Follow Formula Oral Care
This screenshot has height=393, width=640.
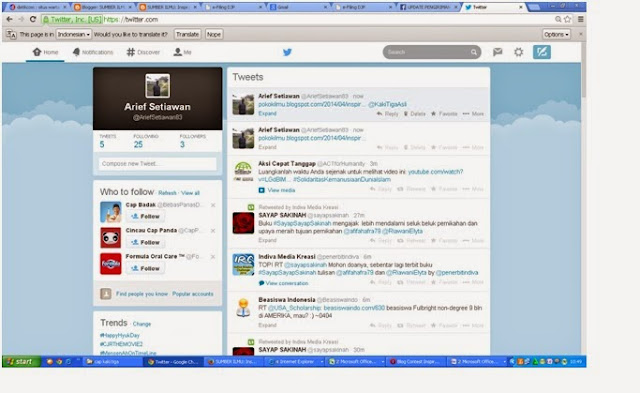[145, 269]
